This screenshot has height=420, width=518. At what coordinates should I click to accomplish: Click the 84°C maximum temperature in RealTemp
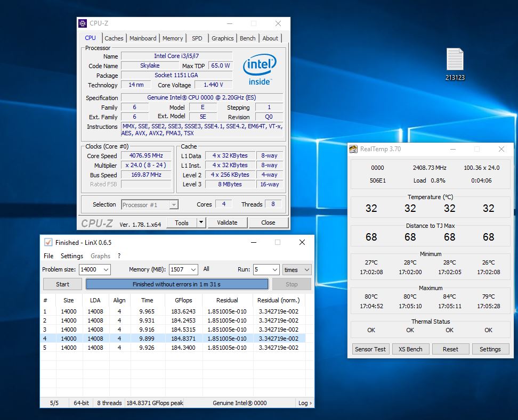[449, 297]
